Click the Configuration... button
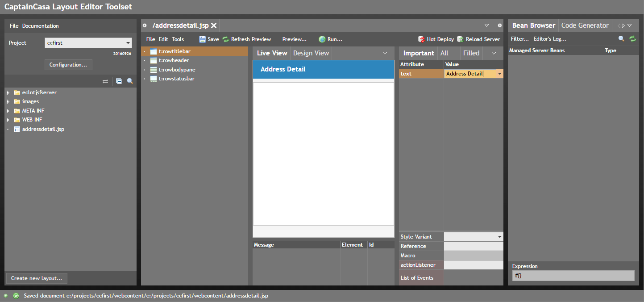 click(68, 65)
